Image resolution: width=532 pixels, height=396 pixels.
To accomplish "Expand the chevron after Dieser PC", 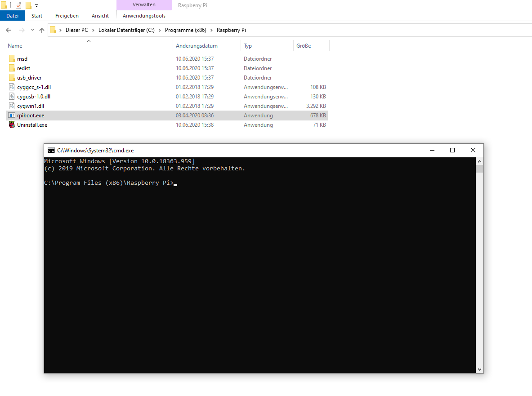I will 93,30.
